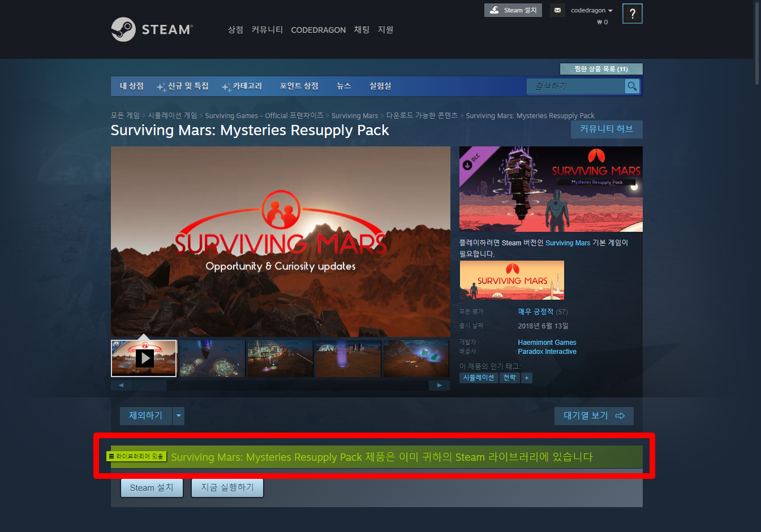Go to 커뮤니티 in top navigation
Image resolution: width=761 pixels, height=532 pixels.
tap(267, 29)
